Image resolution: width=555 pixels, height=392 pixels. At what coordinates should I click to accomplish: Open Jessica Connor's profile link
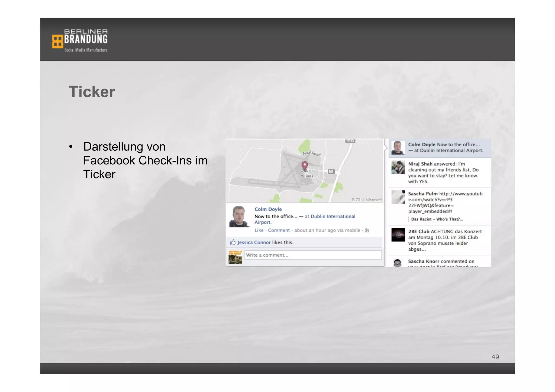(x=254, y=242)
